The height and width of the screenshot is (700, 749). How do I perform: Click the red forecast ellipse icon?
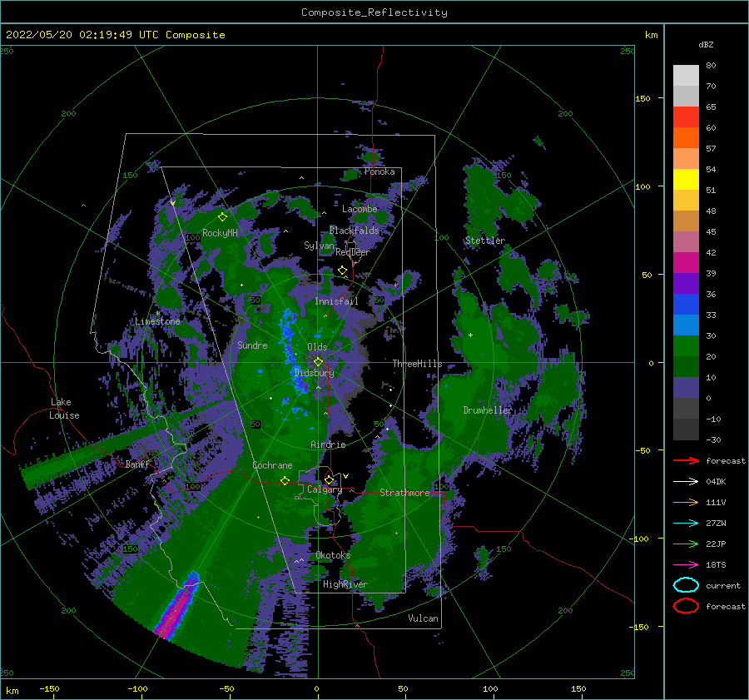click(686, 606)
